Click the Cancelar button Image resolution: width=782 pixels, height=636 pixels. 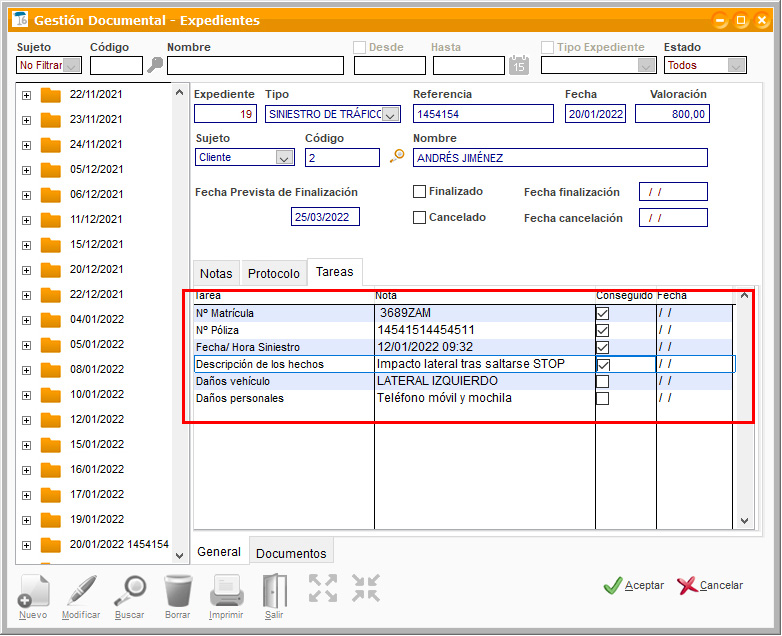click(710, 586)
